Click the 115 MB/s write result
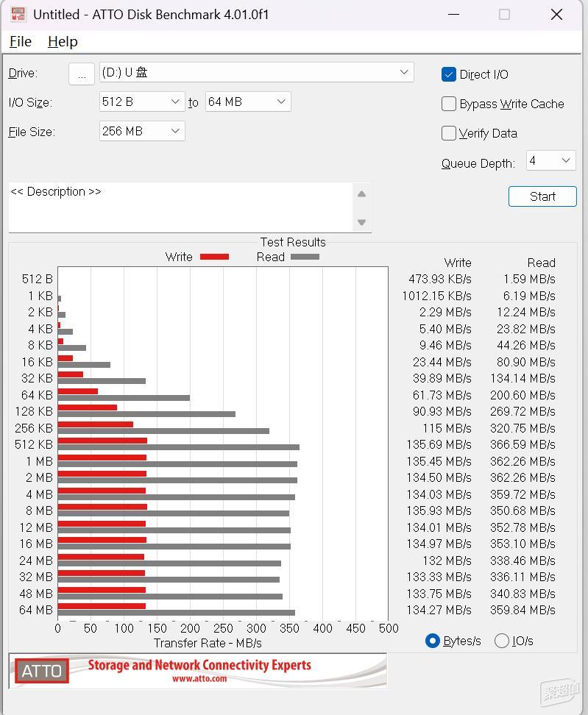The width and height of the screenshot is (588, 715). [x=447, y=428]
